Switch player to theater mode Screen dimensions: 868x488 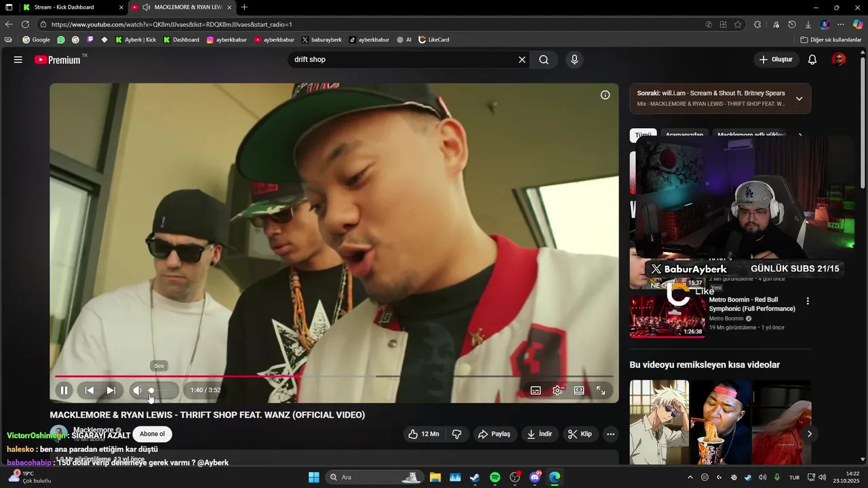(579, 390)
